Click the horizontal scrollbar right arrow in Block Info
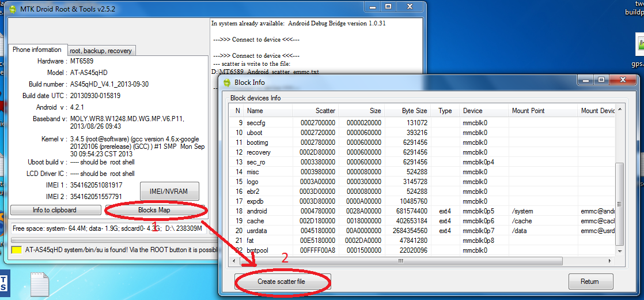 point(611,261)
